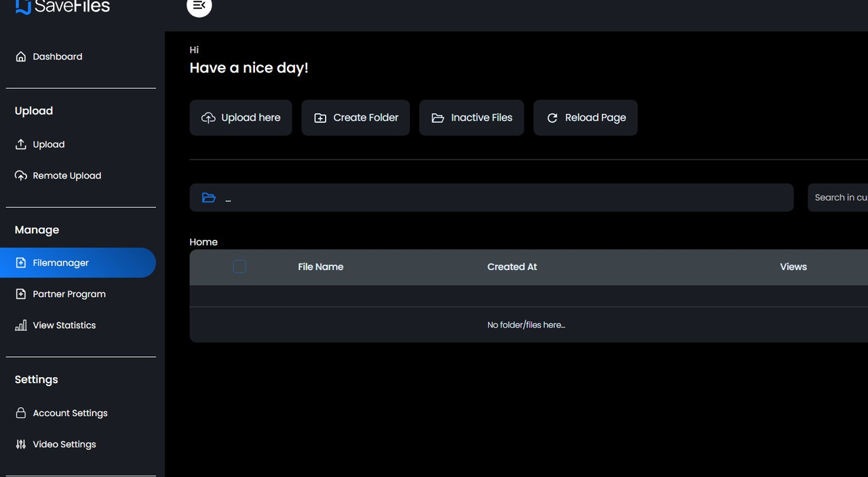Click the Home breadcrumb link
The height and width of the screenshot is (477, 868).
tap(203, 242)
